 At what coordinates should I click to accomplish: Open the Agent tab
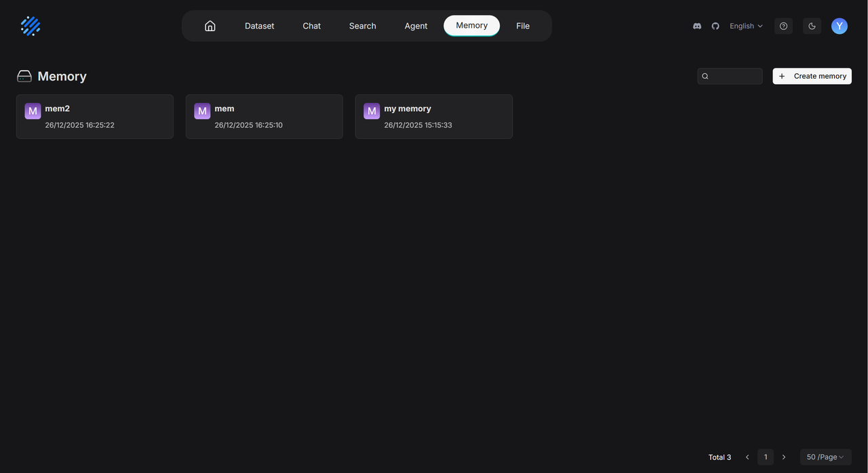coord(416,26)
